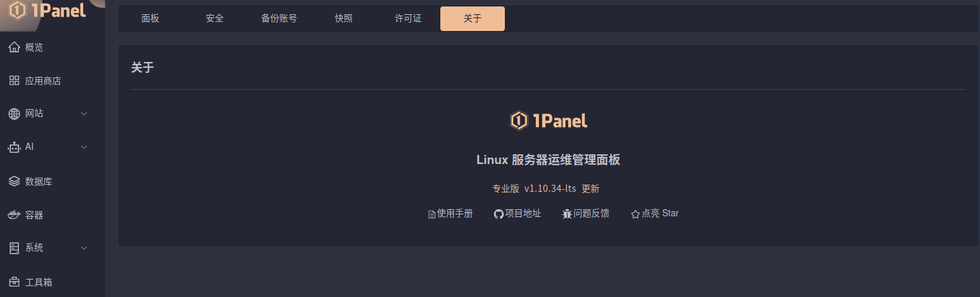Open the database stack icon
The height and width of the screenshot is (297, 980).
[14, 181]
